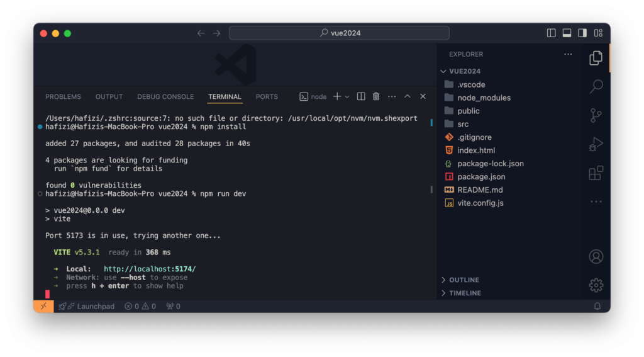Open Explorer views and more actions

coord(568,54)
